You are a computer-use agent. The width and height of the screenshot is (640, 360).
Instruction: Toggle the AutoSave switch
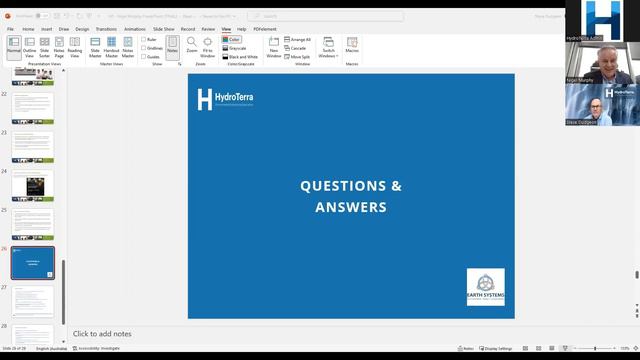[x=41, y=16]
